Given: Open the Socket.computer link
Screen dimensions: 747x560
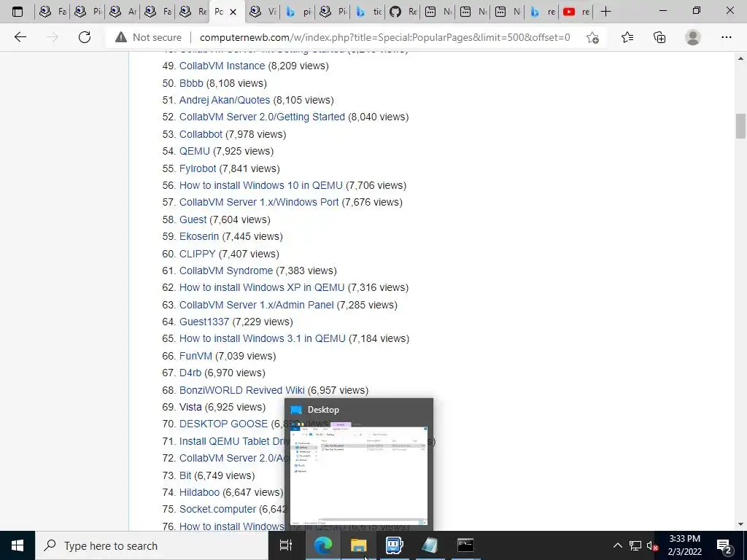Looking at the screenshot, I should [x=217, y=508].
